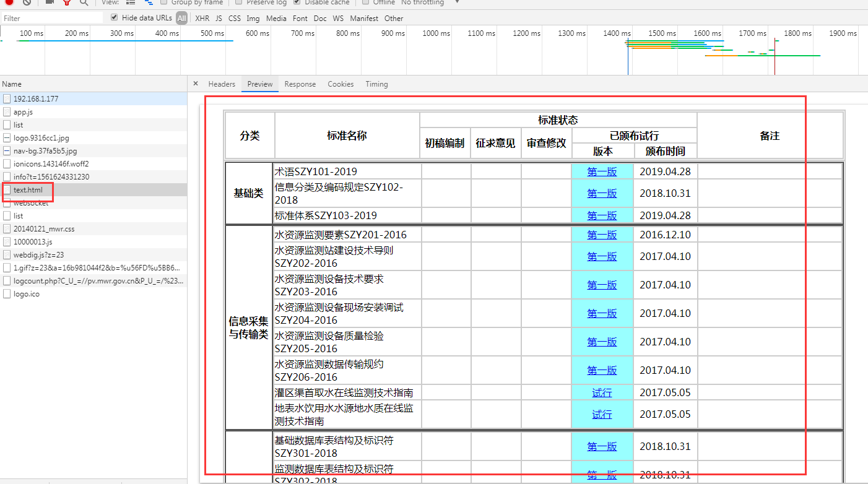Select the XHR filter pill

(x=202, y=18)
